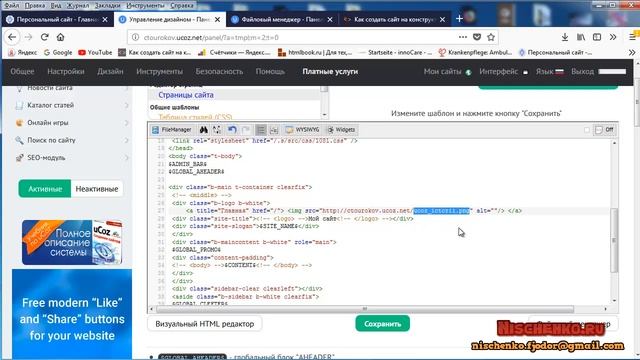This screenshot has height=360, width=640.
Task: Redo the edit in the code editor
Action: 246,130
